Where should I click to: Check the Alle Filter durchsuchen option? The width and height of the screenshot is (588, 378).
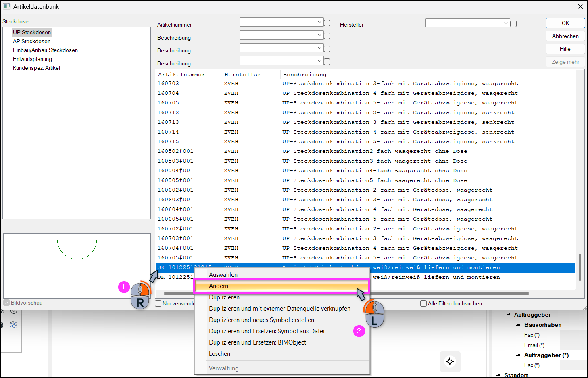click(x=423, y=303)
